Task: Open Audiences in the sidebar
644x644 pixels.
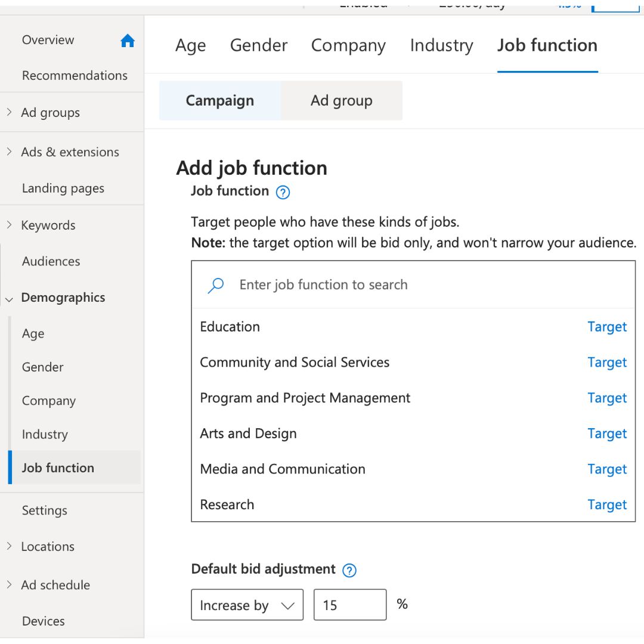Action: tap(51, 261)
